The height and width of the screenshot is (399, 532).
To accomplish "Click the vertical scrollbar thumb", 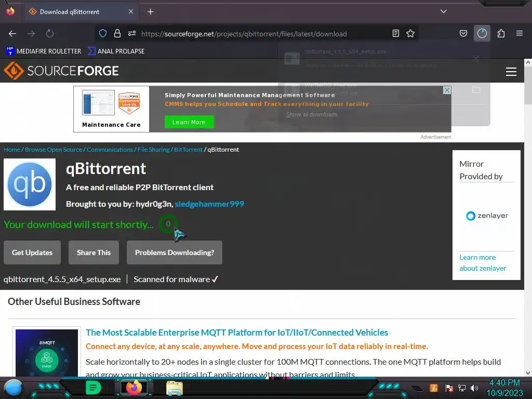I will coord(528,85).
